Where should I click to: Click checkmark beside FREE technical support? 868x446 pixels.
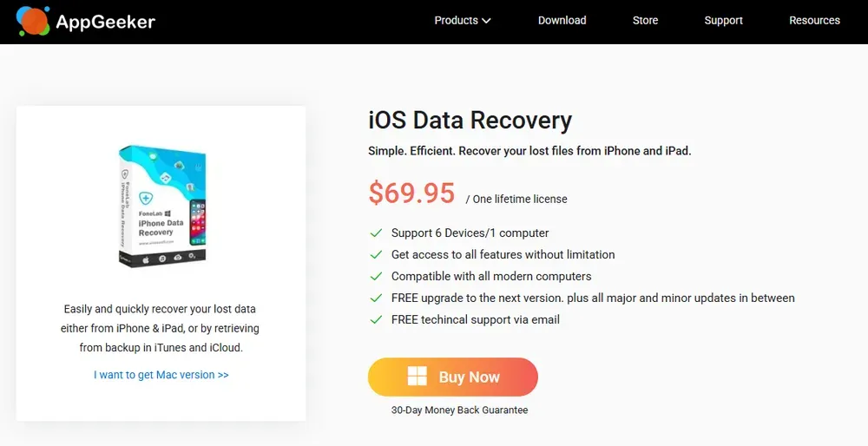[x=376, y=320]
